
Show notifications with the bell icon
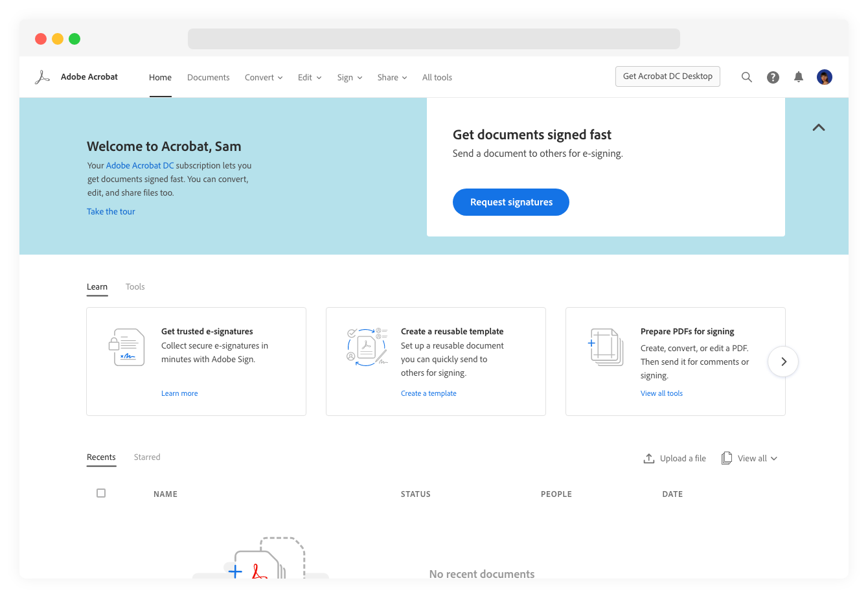click(x=799, y=77)
